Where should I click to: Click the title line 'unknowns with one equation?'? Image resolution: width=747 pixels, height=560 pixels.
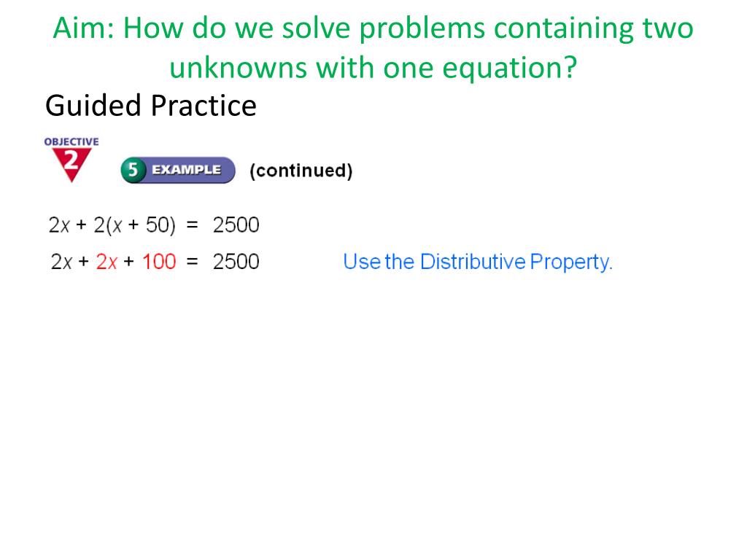373,67
